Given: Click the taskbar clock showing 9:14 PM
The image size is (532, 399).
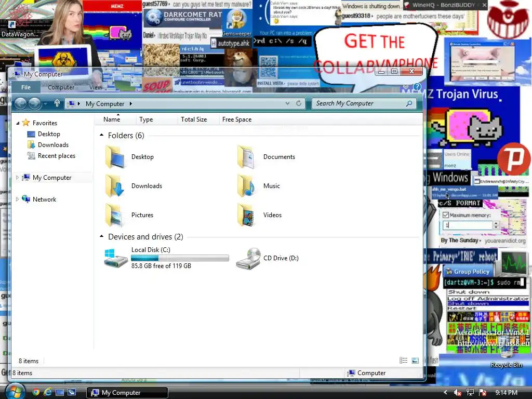Looking at the screenshot, I should [506, 393].
